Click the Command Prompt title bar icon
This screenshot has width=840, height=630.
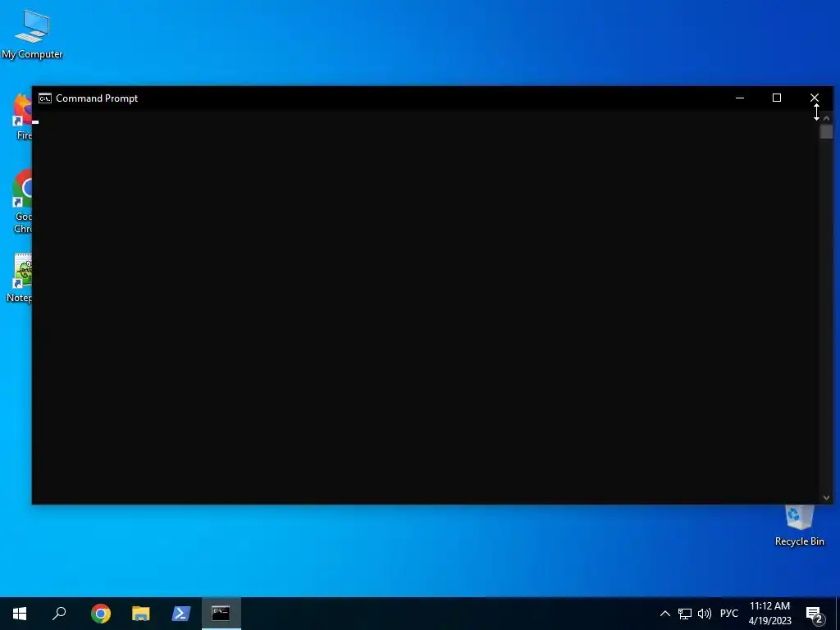pyautogui.click(x=45, y=98)
